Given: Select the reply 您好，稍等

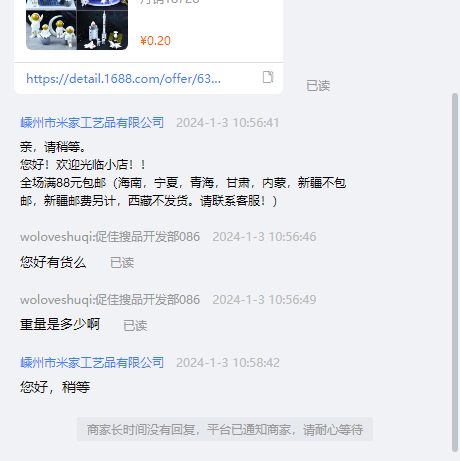Looking at the screenshot, I should click(x=55, y=387).
